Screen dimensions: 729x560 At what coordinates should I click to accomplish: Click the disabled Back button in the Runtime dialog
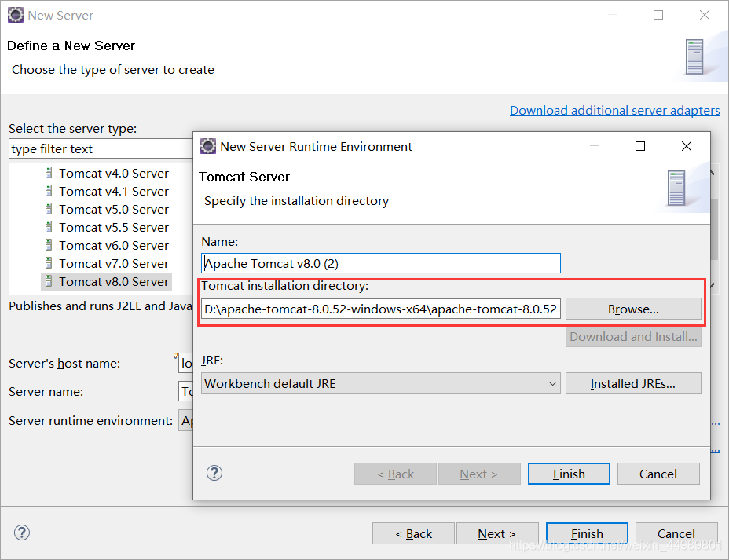pos(395,474)
